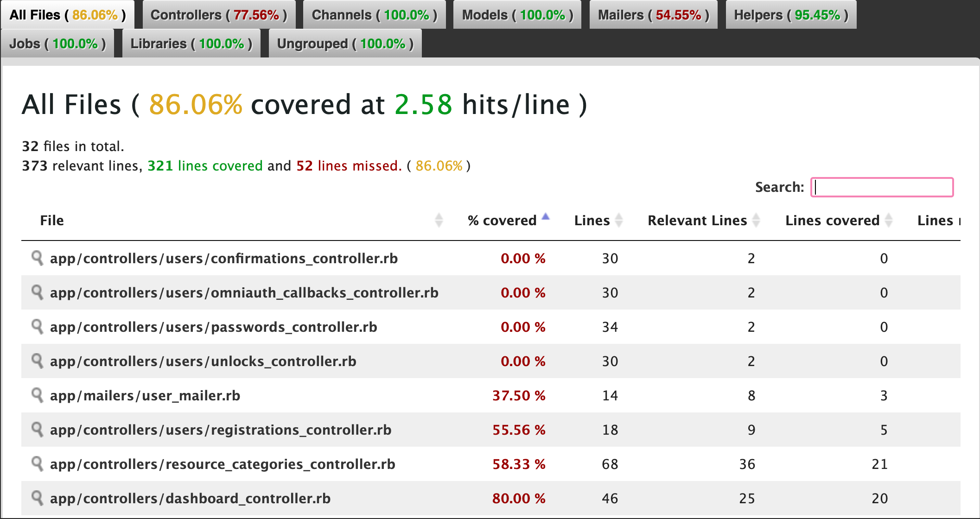Click magnifier icon for dashboard_controller.rb
Screen dimensions: 980x519
[37, 498]
